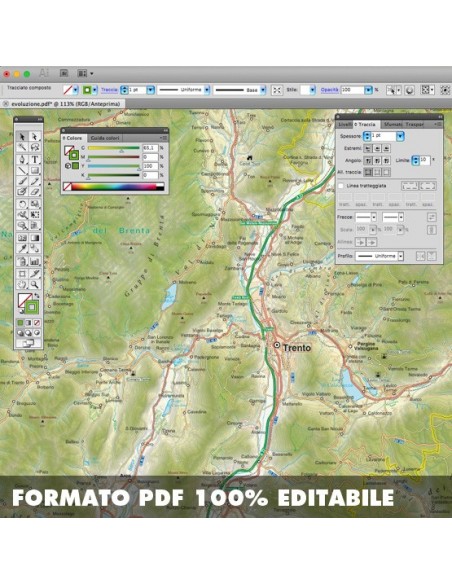Choose first Estremi cap option
Screen dimensions: 452x584
[x=368, y=148]
